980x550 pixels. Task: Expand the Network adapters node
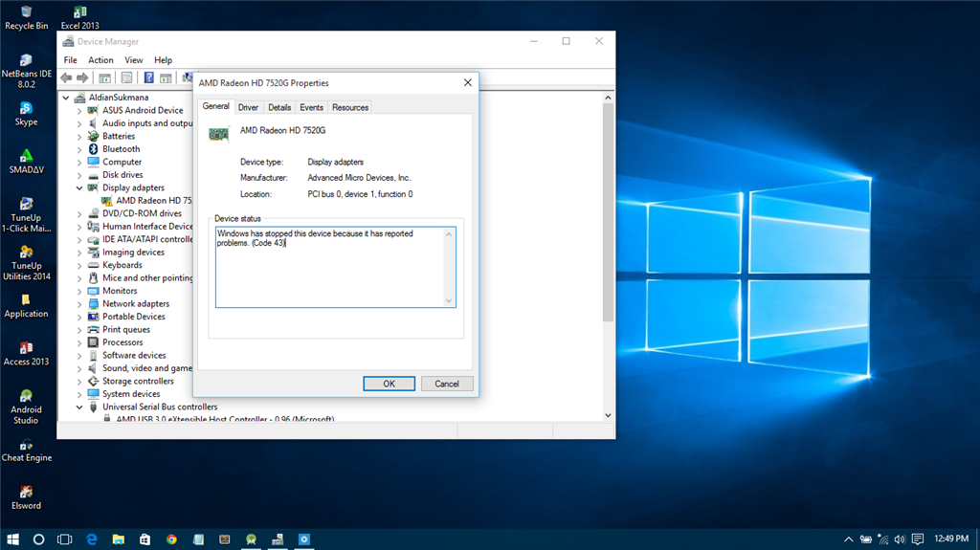point(79,304)
